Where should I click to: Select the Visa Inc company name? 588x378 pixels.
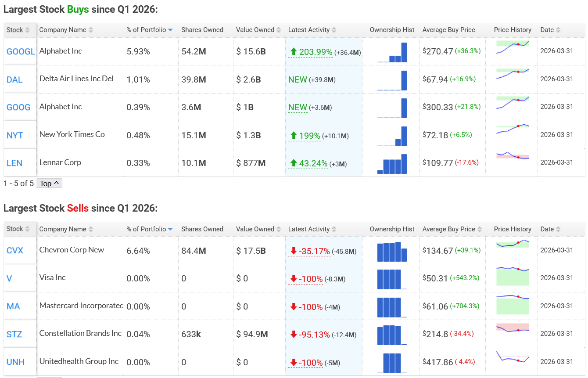tap(53, 277)
